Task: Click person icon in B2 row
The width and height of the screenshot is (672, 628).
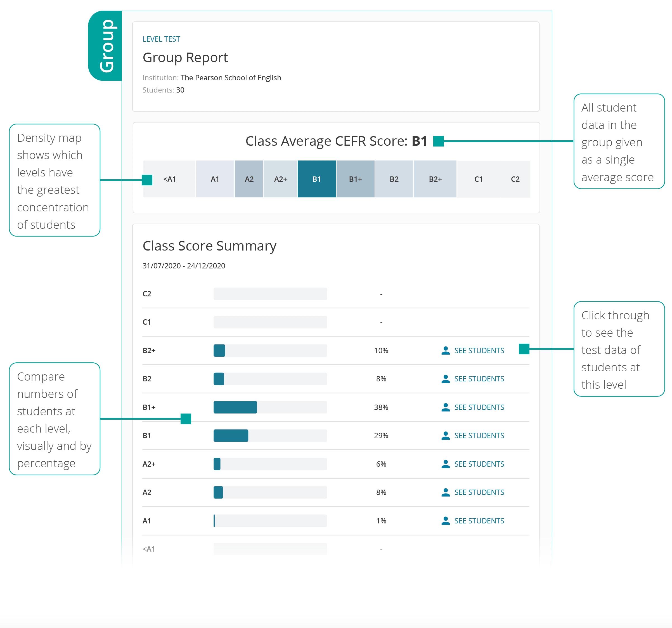Action: (446, 379)
